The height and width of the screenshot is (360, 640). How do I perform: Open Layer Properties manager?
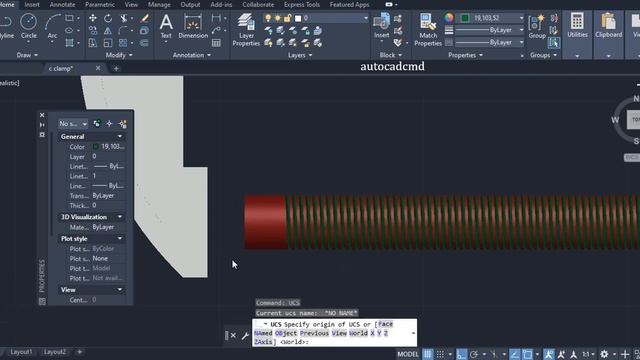(246, 30)
